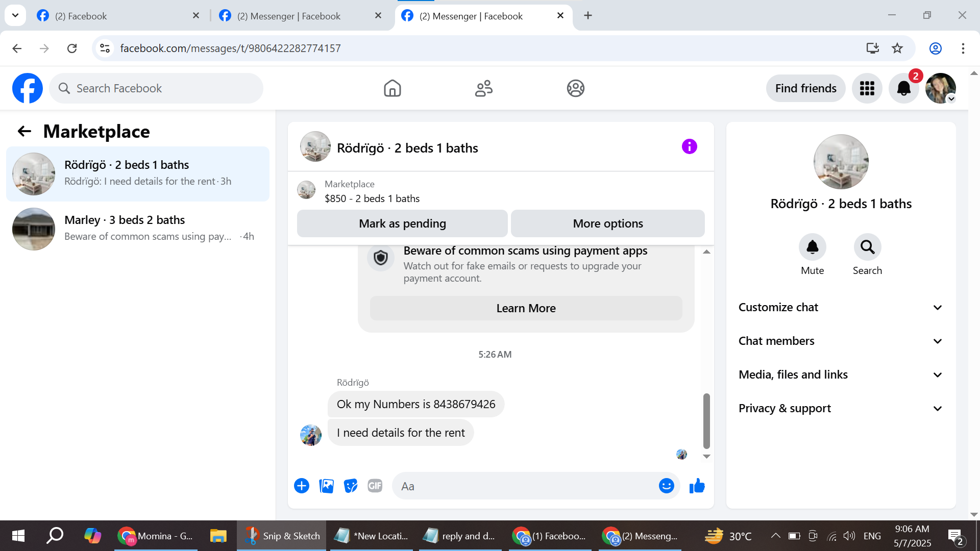The width and height of the screenshot is (980, 551).
Task: Click the attach photo icon
Action: click(x=326, y=486)
